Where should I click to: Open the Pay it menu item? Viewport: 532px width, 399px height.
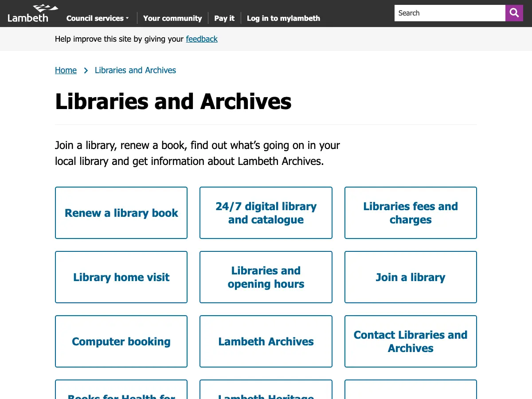coord(224,18)
